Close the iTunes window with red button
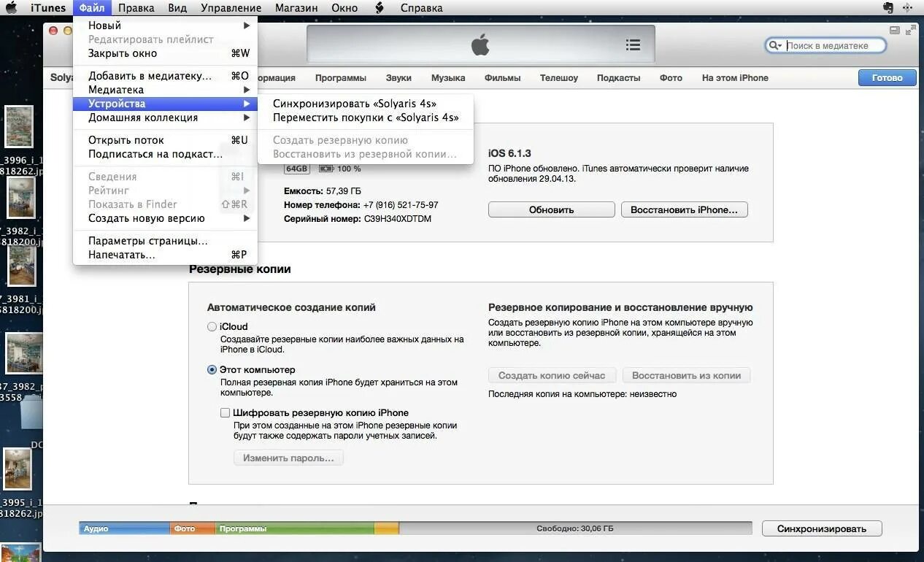 tap(53, 31)
